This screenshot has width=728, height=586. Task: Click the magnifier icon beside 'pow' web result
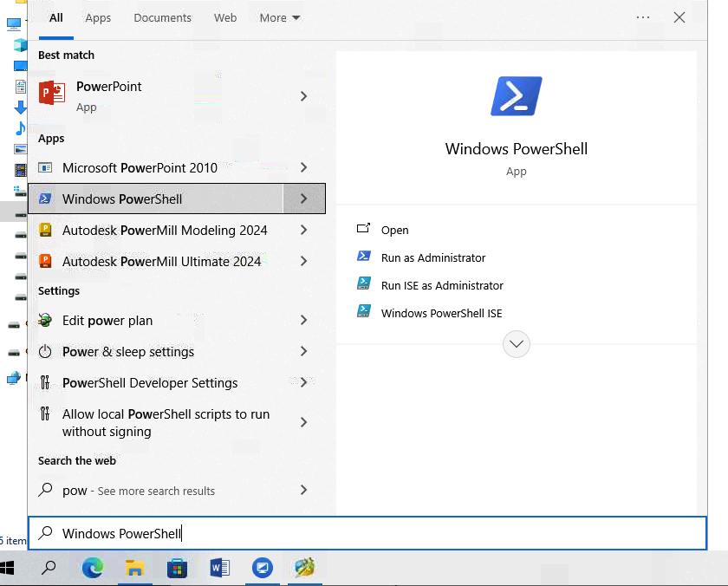tap(45, 490)
